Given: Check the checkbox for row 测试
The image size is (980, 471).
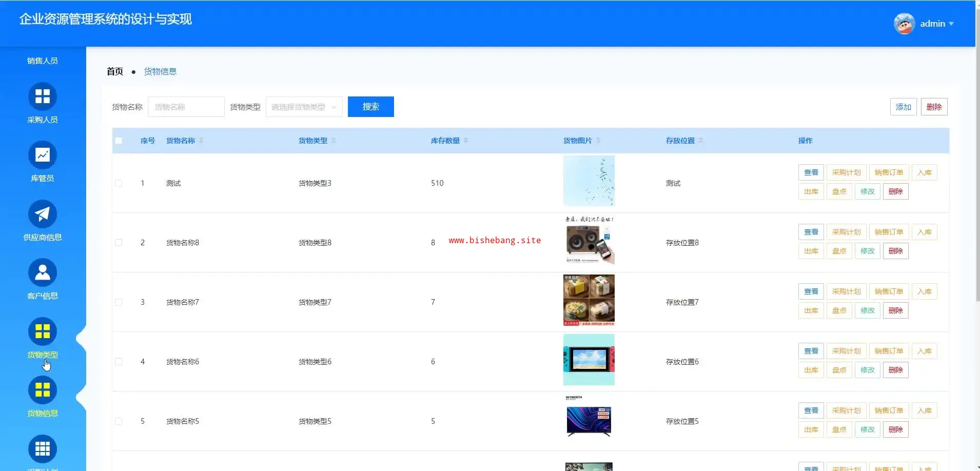Looking at the screenshot, I should click(x=119, y=183).
